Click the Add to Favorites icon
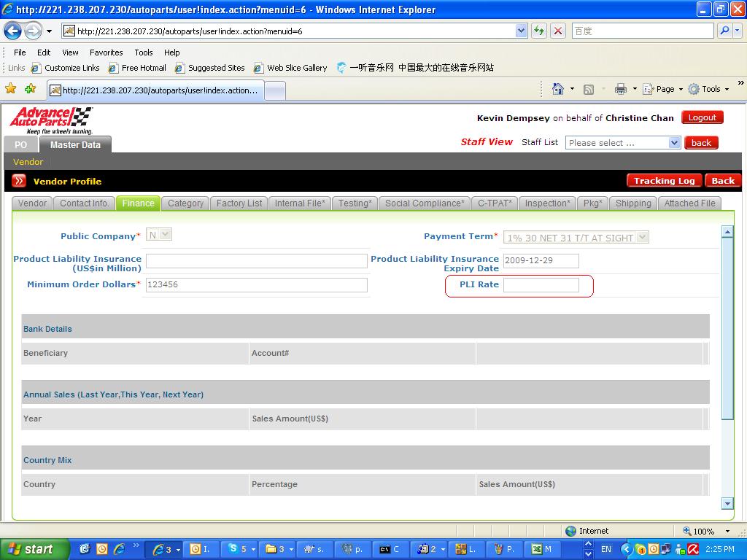The width and height of the screenshot is (747, 560). tap(30, 89)
